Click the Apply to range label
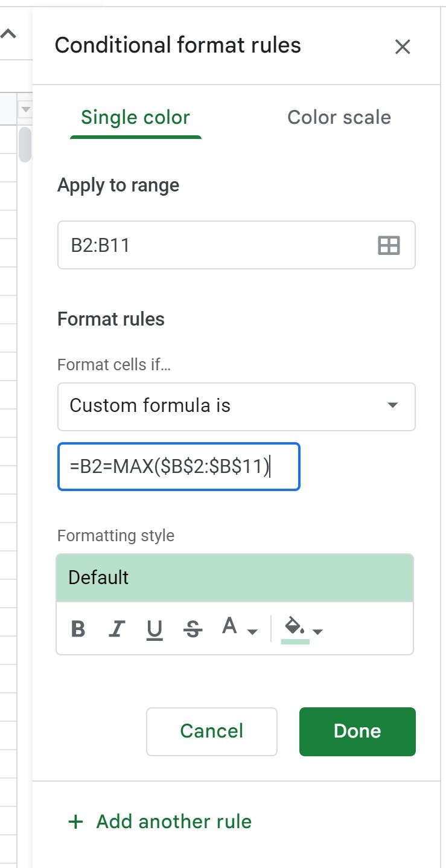 [118, 185]
